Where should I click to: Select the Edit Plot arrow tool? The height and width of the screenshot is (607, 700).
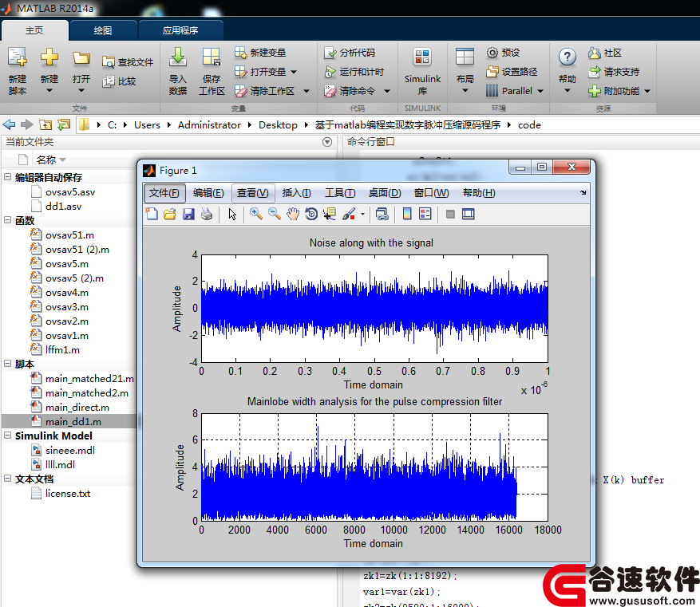click(x=232, y=214)
